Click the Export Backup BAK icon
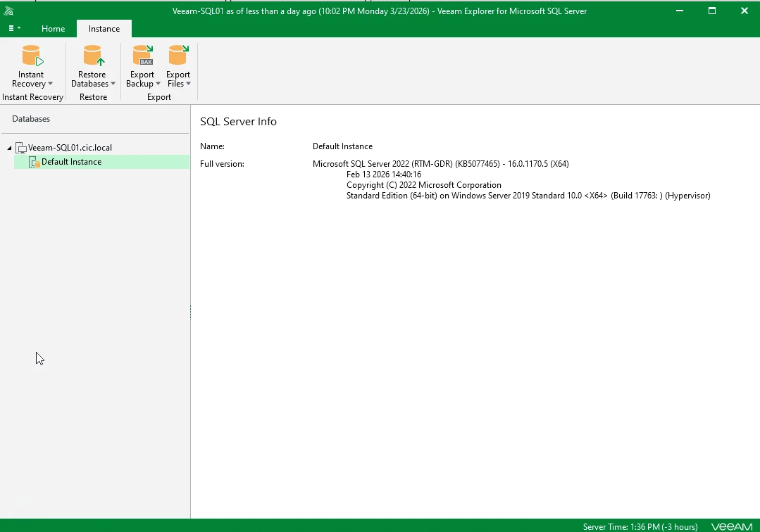The height and width of the screenshot is (532, 760). [x=144, y=55]
